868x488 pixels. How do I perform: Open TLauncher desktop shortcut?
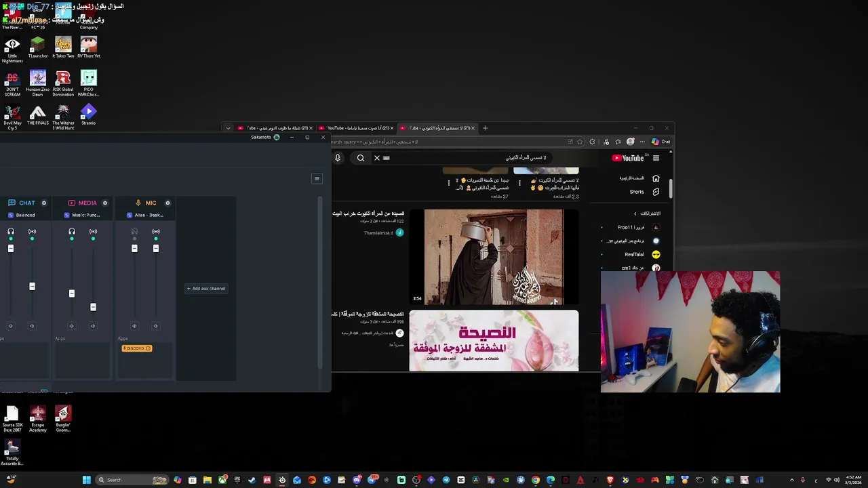pyautogui.click(x=37, y=47)
